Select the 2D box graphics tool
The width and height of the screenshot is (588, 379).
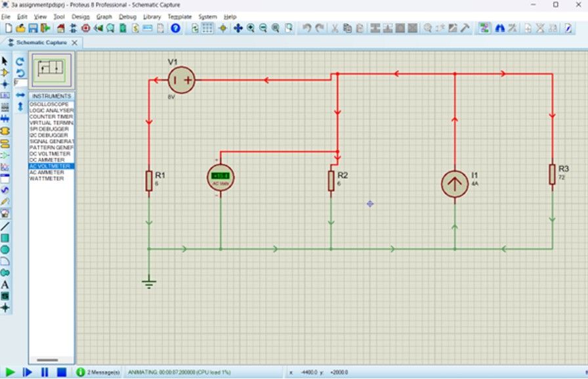click(x=5, y=238)
